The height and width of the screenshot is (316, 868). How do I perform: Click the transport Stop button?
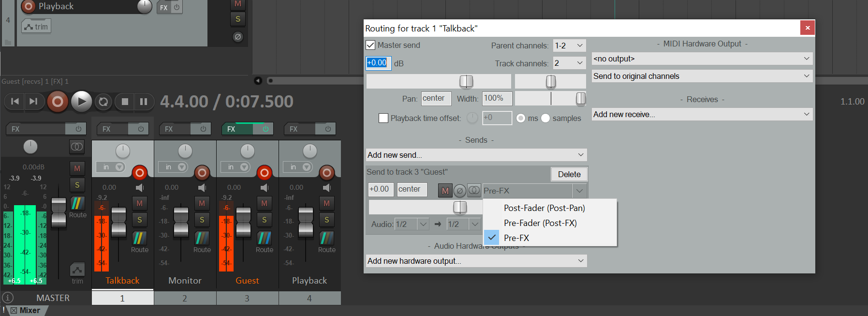pyautogui.click(x=125, y=102)
